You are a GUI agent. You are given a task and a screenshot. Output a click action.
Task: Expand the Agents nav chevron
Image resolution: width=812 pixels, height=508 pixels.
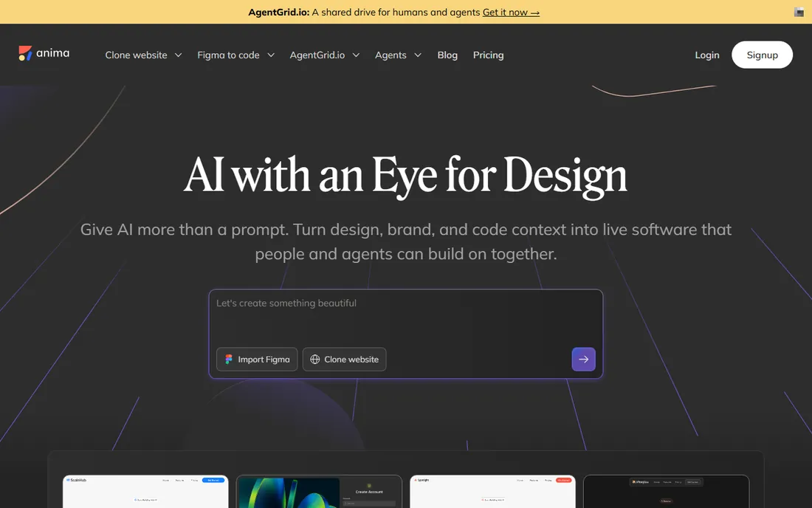(417, 55)
